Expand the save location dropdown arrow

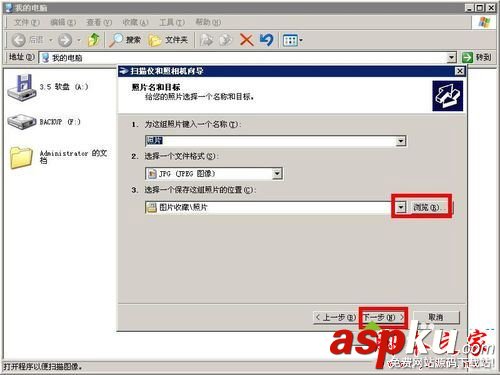pos(401,207)
